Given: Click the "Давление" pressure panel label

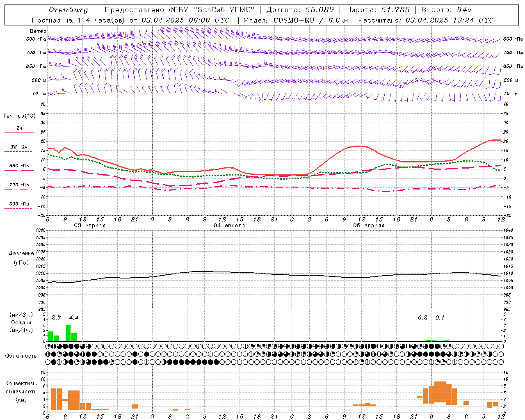Looking at the screenshot, I should (x=21, y=253).
